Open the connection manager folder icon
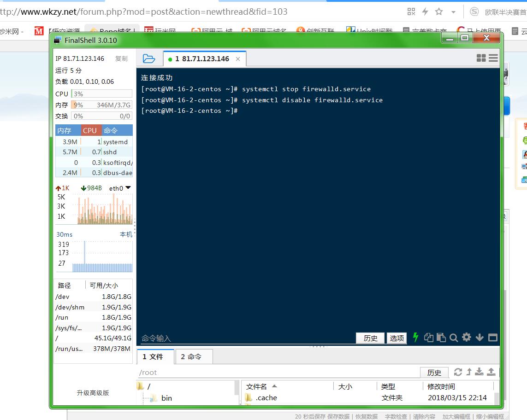Image resolution: width=527 pixels, height=420 pixels. 149,58
